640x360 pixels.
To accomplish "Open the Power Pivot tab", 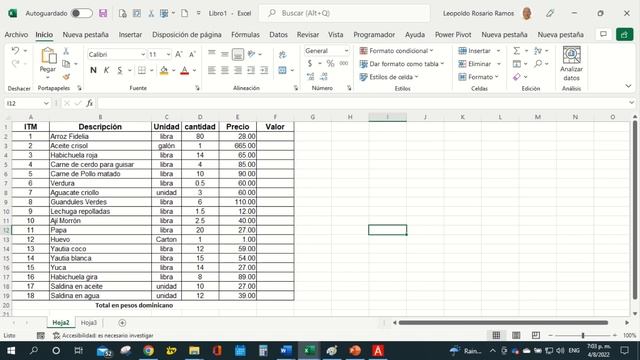I will click(x=453, y=35).
